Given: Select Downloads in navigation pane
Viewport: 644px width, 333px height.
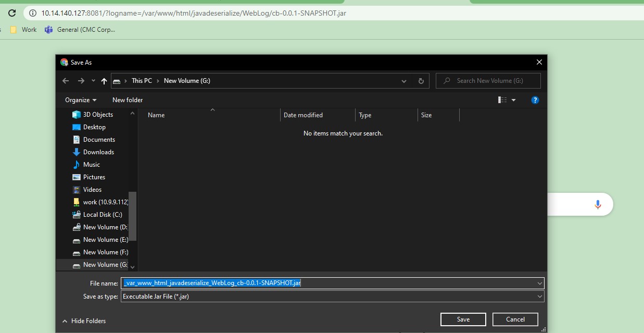Looking at the screenshot, I should point(93,152).
